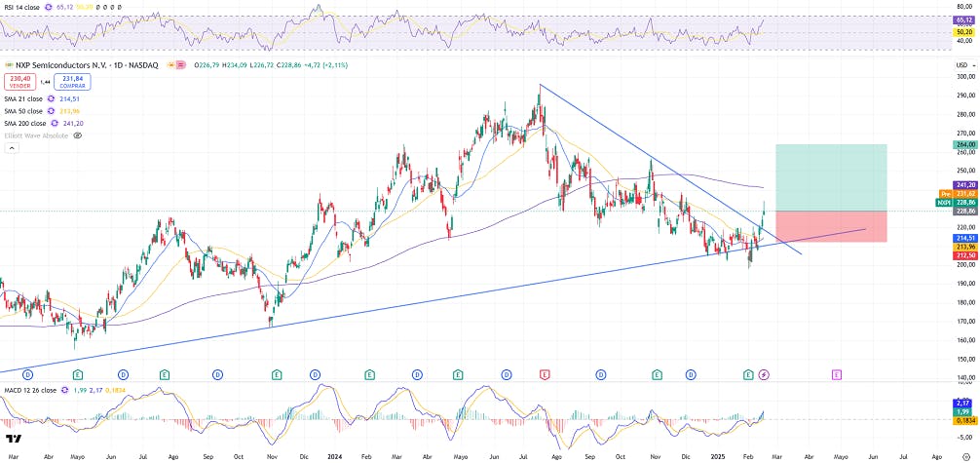Click the yellow 50,20 RSI axis label
The image size is (980, 463).
[x=963, y=31]
